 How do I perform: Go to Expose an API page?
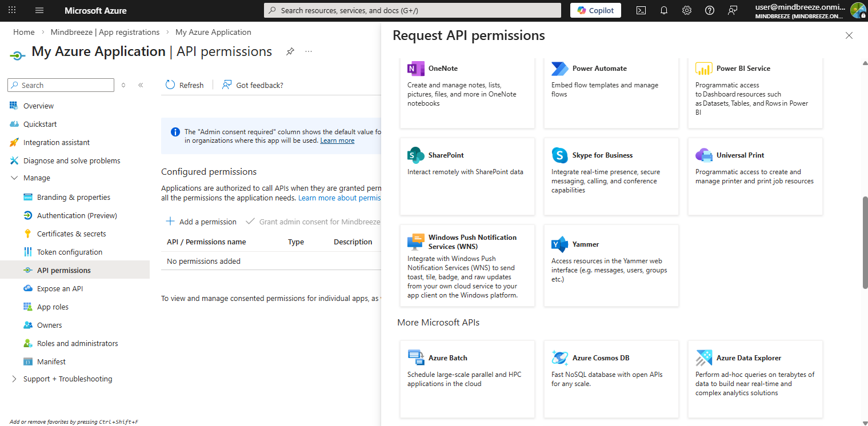click(60, 288)
